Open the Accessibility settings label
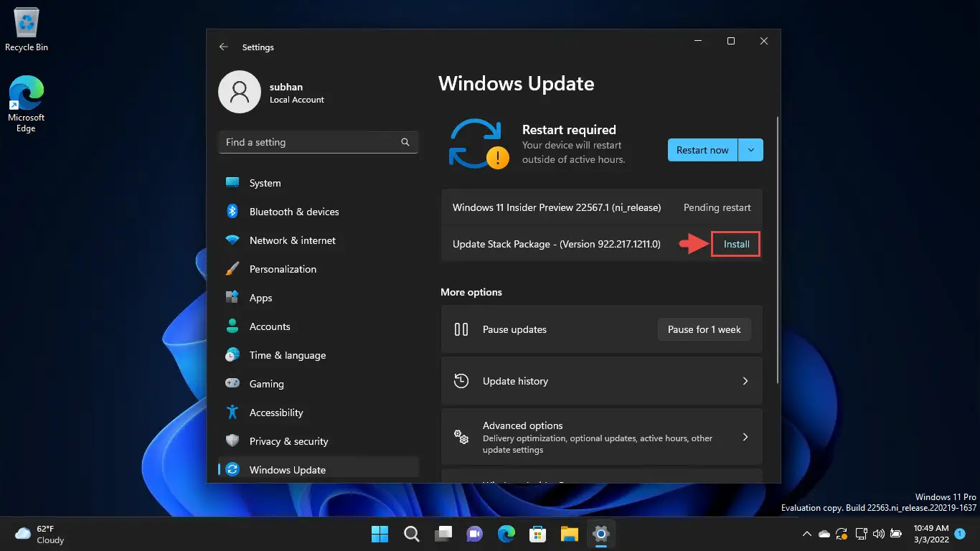980x551 pixels. pyautogui.click(x=276, y=413)
